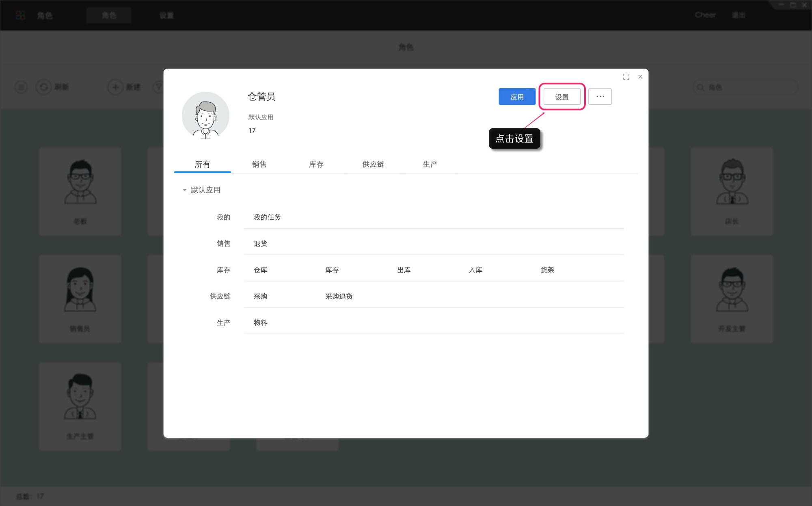Click the 退货 entry
The width and height of the screenshot is (812, 506).
[x=260, y=244]
